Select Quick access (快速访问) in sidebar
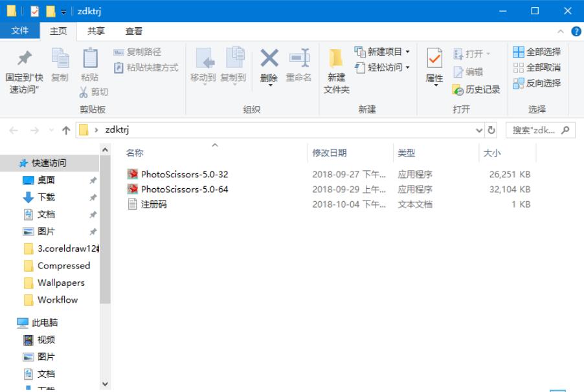Viewport: 584px width, 392px height. click(x=50, y=162)
